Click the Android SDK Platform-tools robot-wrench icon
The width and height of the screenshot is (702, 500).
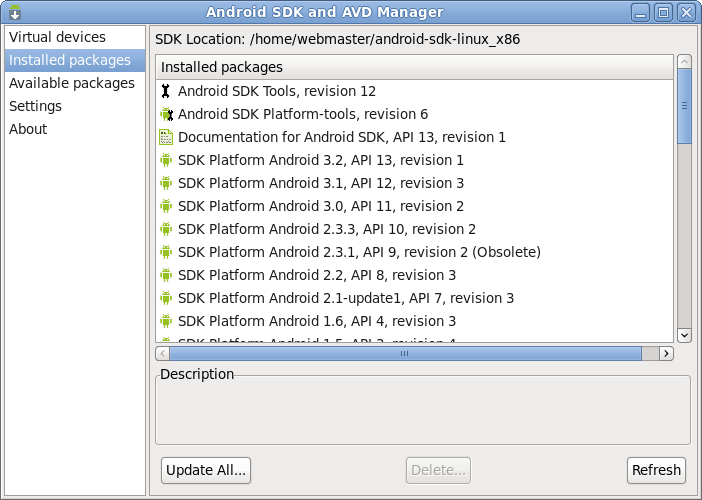[x=167, y=114]
